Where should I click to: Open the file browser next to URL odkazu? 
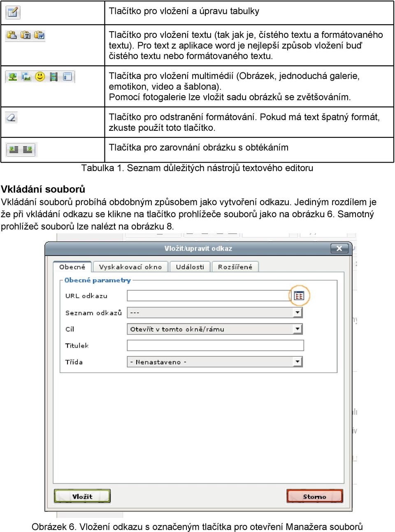299,296
